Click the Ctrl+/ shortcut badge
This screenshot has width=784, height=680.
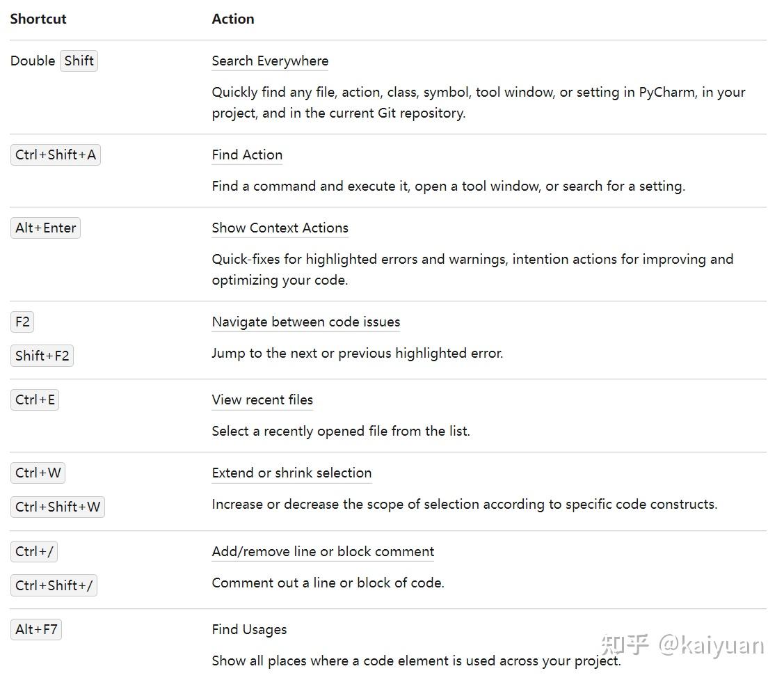34,552
